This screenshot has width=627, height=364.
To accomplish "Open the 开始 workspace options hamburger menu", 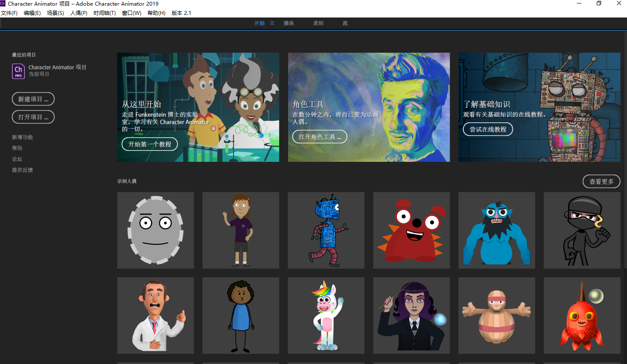I will [272, 23].
